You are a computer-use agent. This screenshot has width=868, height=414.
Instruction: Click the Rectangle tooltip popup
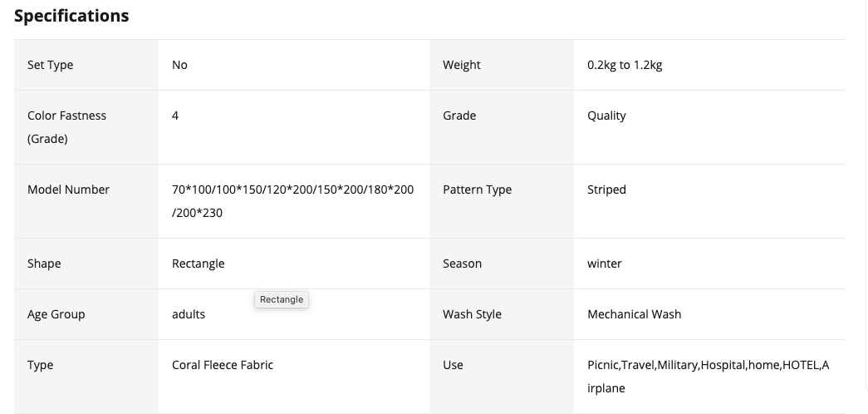pyautogui.click(x=282, y=299)
